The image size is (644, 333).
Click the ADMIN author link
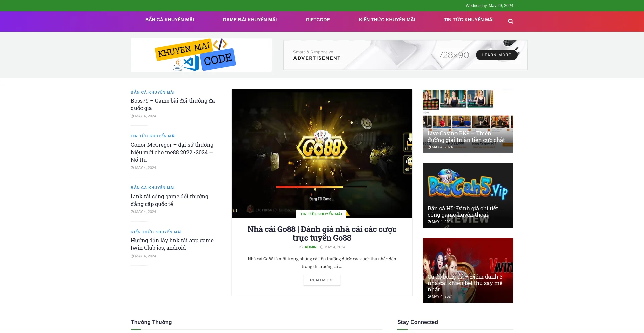click(310, 247)
